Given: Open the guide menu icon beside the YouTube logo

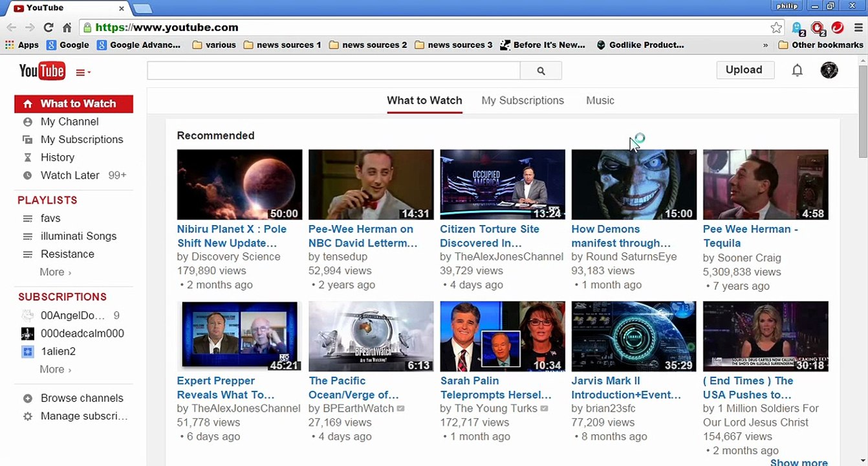Looking at the screenshot, I should pos(83,72).
